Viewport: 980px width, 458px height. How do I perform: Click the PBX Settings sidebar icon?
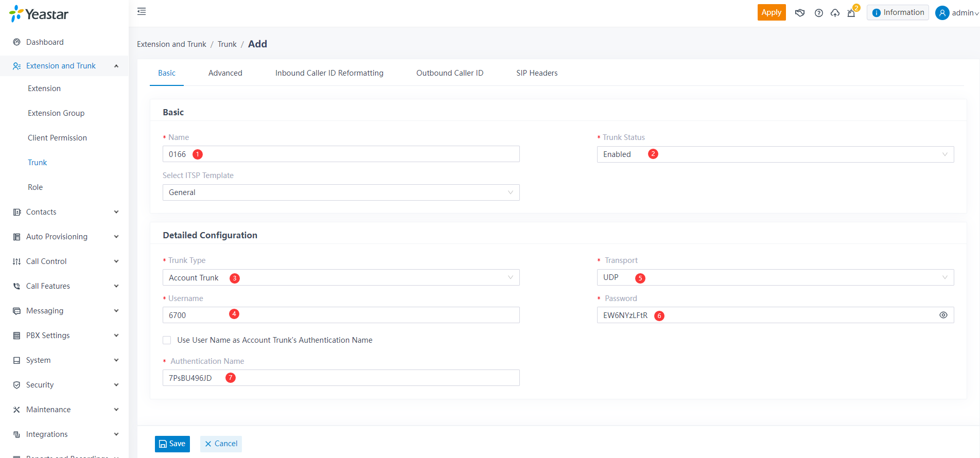(x=16, y=336)
